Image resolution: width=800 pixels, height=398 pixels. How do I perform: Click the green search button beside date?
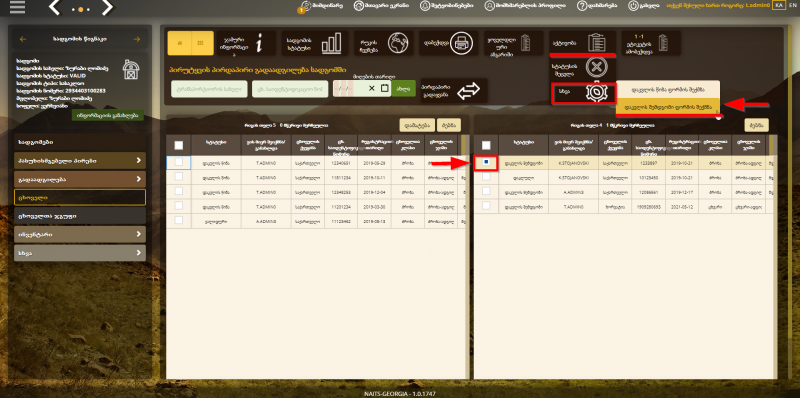[404, 88]
